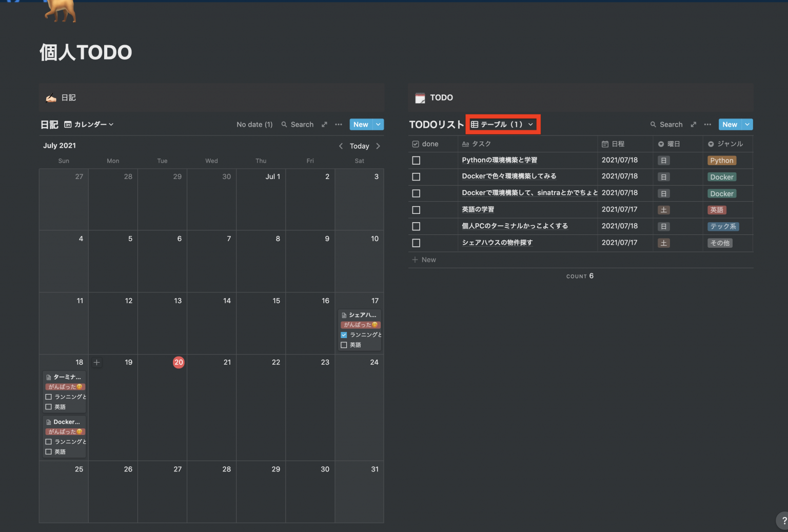Open the カレンダー view switcher dropdown

tap(89, 125)
